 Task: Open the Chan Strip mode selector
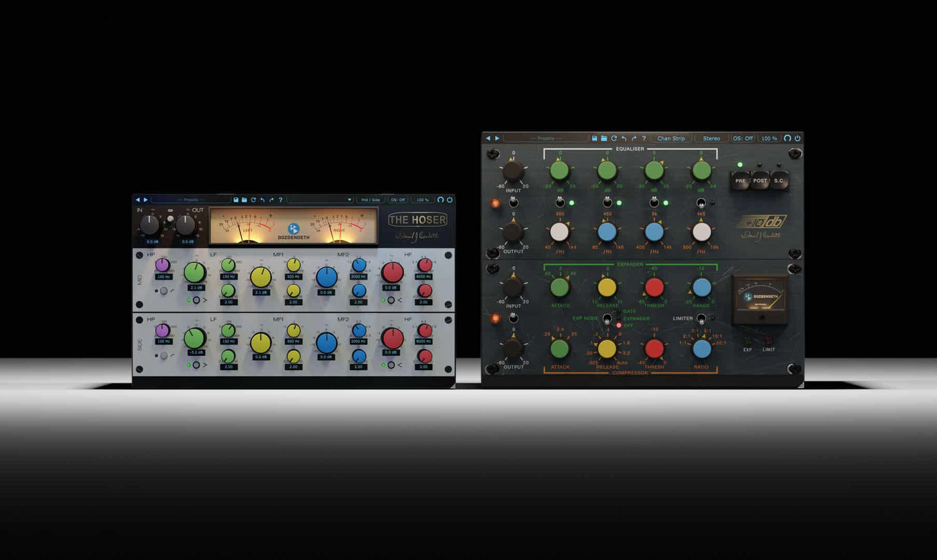pos(671,138)
